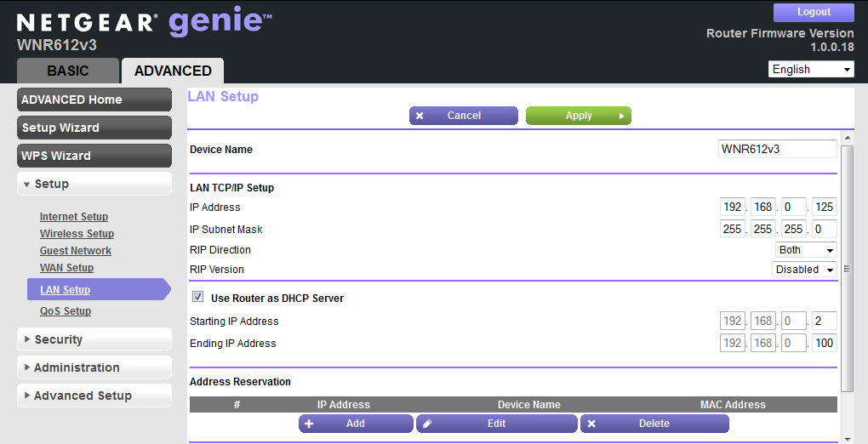
Task: Click Ending IP Address last octet 100
Action: click(x=825, y=344)
